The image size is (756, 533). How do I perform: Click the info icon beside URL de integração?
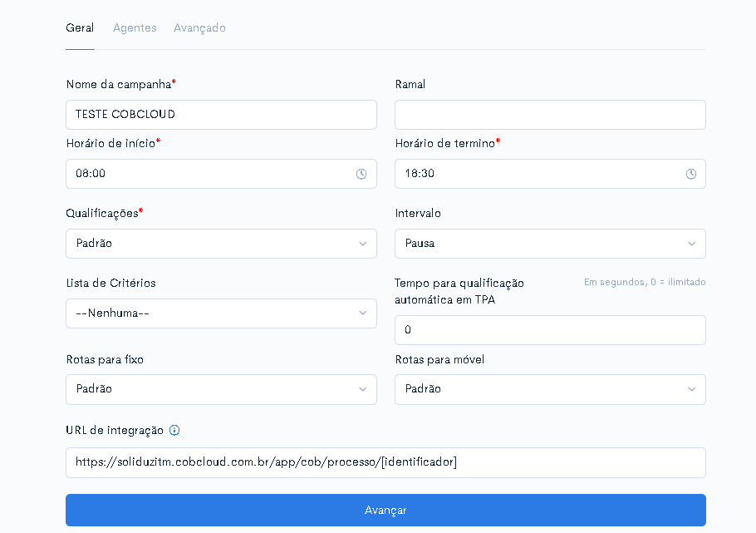174,430
